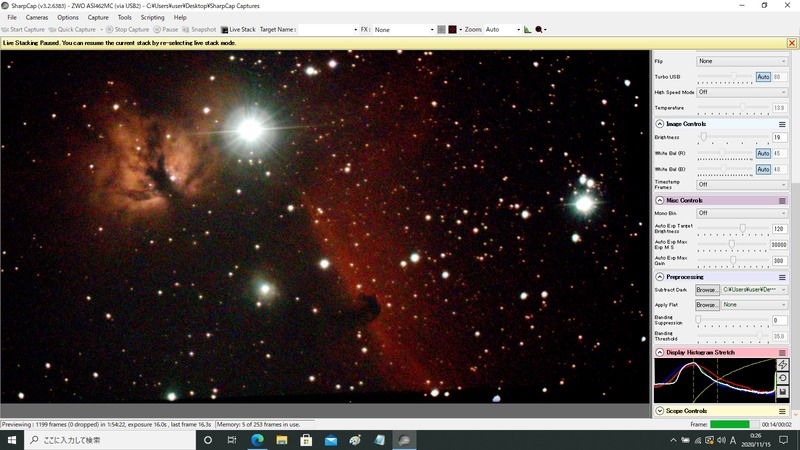Open Microsoft Store from the taskbar

pos(306,440)
